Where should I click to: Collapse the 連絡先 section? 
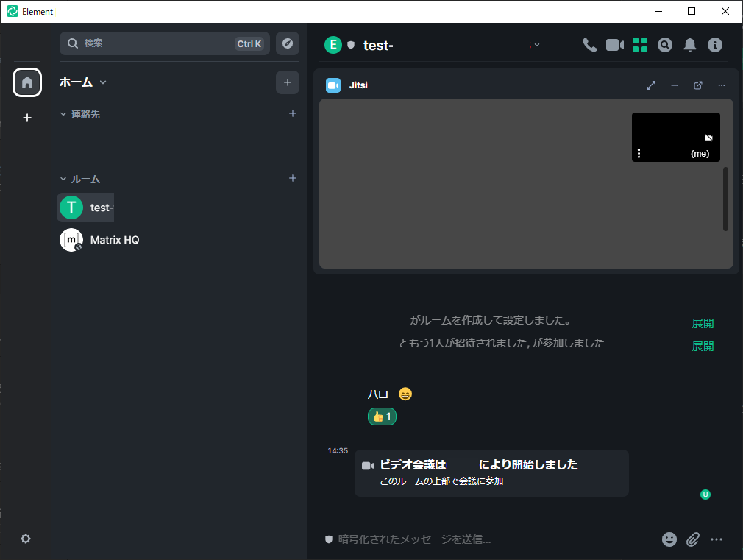(63, 114)
